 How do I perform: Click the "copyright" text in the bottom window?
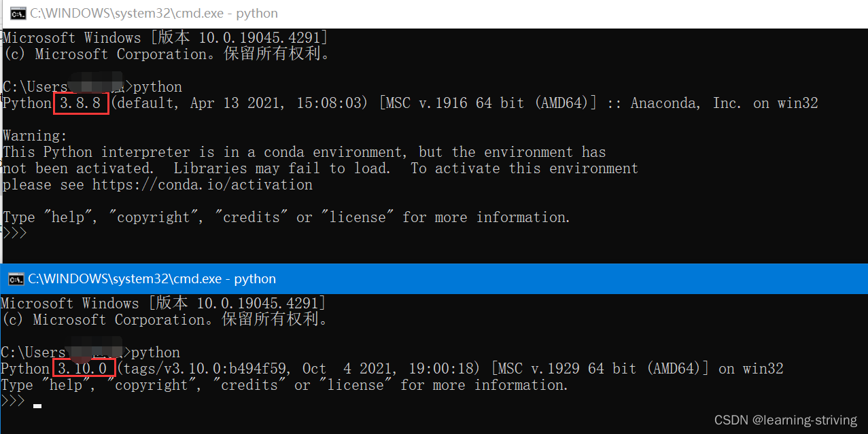(x=151, y=384)
